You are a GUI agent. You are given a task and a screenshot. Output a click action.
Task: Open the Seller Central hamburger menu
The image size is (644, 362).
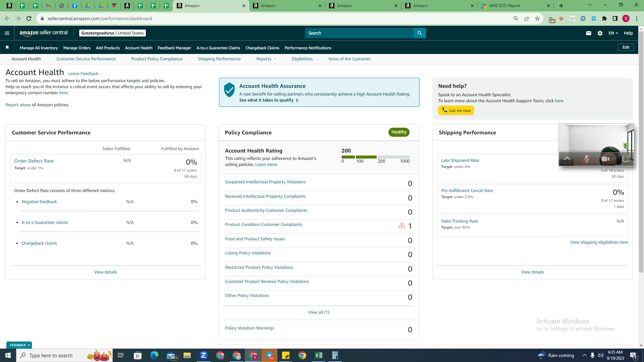7,33
